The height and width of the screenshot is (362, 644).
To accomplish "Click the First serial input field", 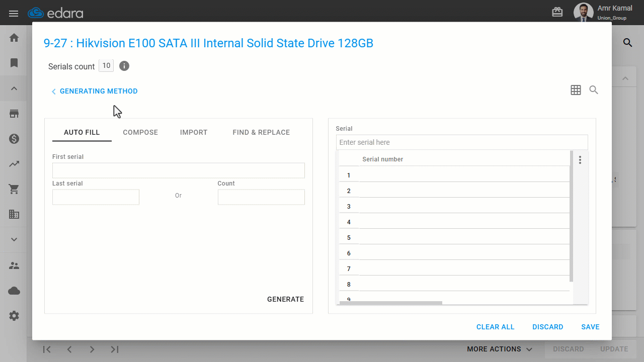I will tap(179, 170).
